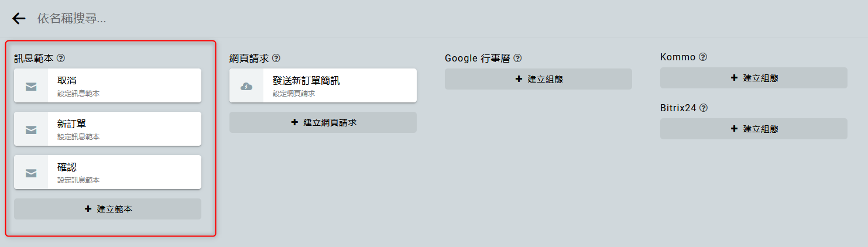Open the 新訂單 message template
868x247 pixels.
(123, 129)
